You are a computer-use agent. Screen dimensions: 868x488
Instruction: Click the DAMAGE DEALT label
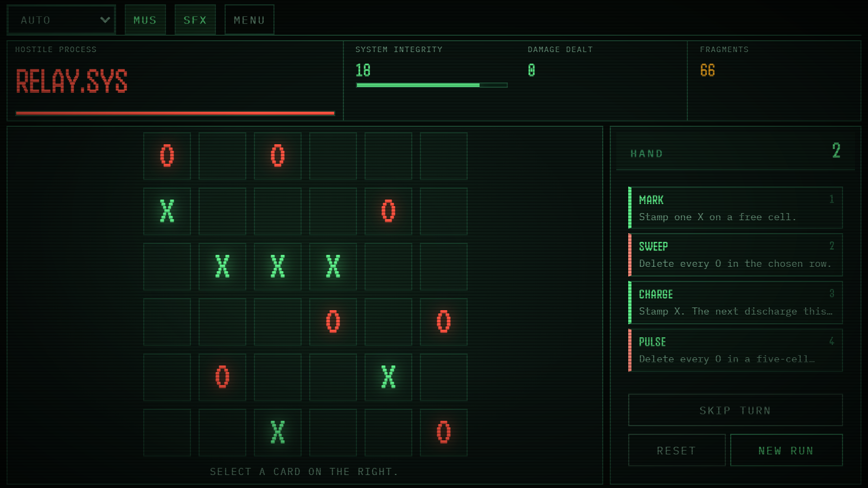click(x=560, y=49)
